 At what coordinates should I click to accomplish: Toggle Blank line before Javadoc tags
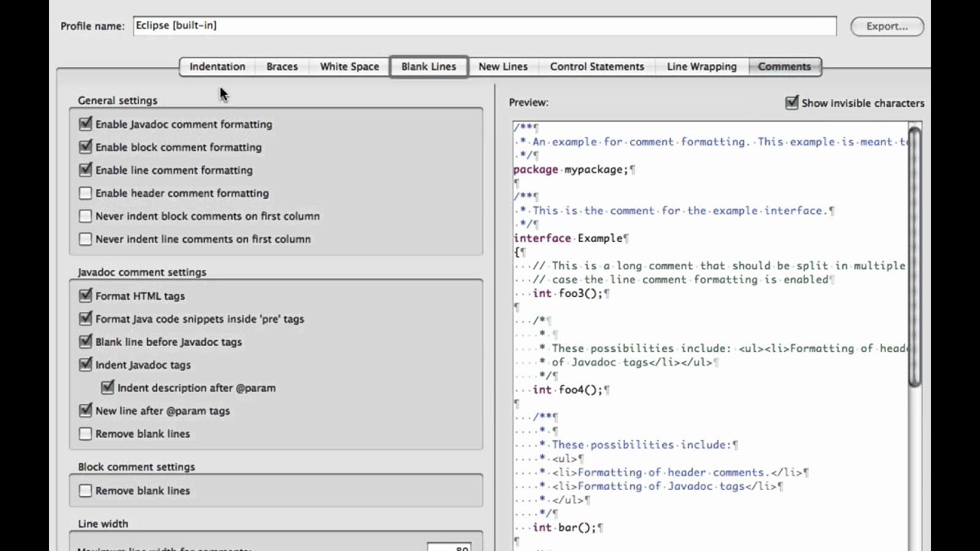[x=85, y=341]
